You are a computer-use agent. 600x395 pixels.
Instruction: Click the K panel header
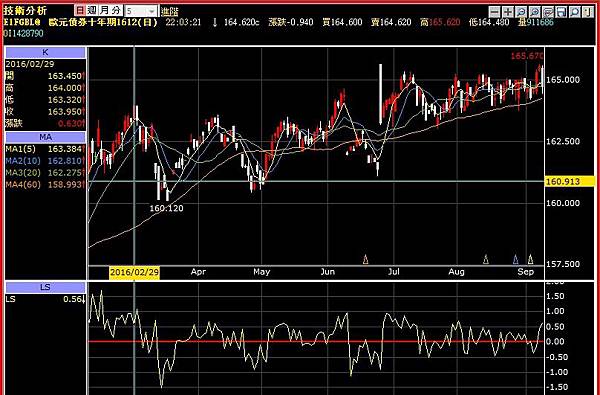point(45,52)
